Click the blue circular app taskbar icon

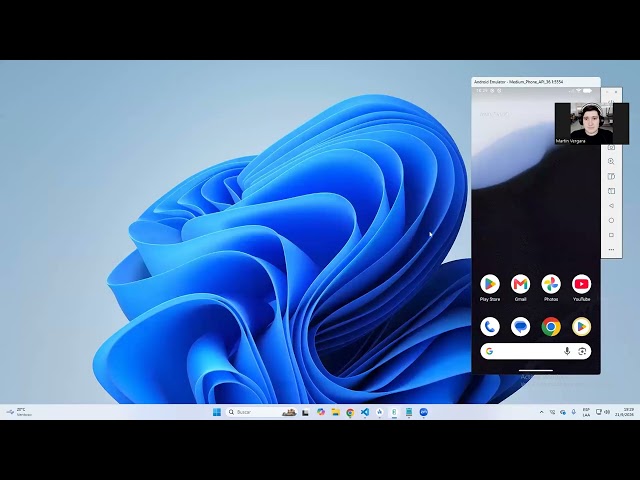(424, 412)
